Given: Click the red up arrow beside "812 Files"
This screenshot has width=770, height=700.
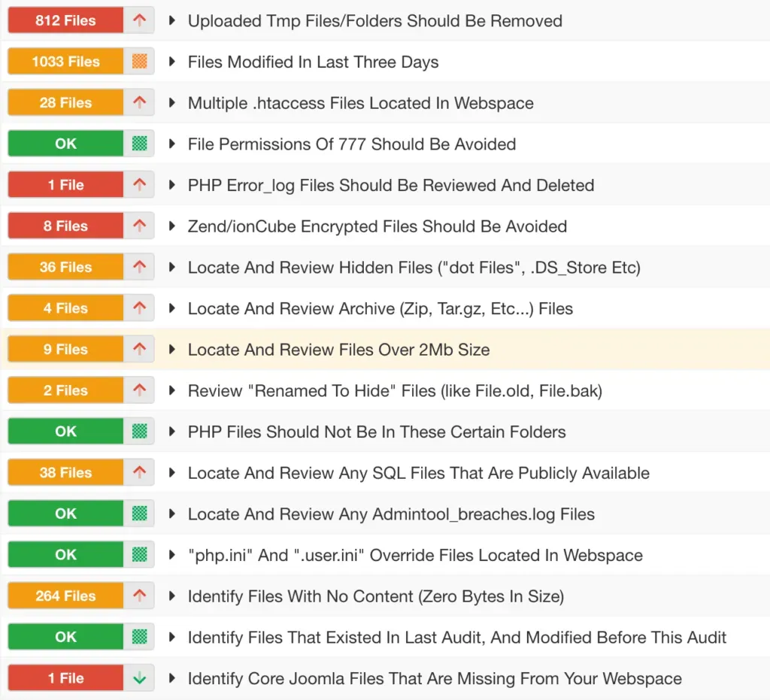Looking at the screenshot, I should [141, 20].
